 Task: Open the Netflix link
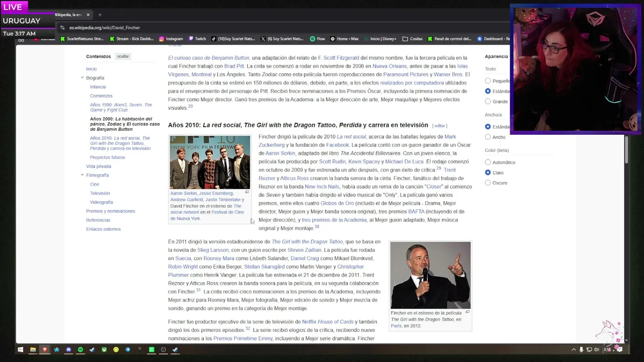[308, 322]
